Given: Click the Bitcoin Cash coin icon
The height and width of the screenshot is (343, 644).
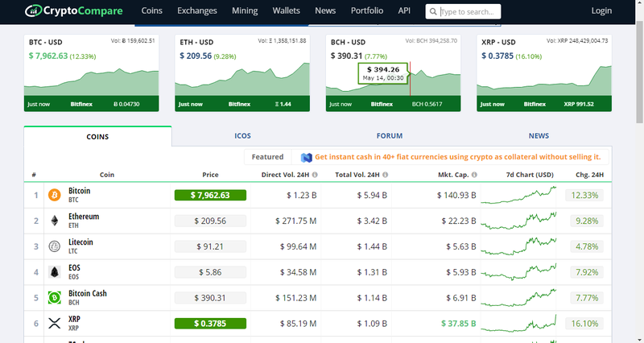Looking at the screenshot, I should [54, 297].
